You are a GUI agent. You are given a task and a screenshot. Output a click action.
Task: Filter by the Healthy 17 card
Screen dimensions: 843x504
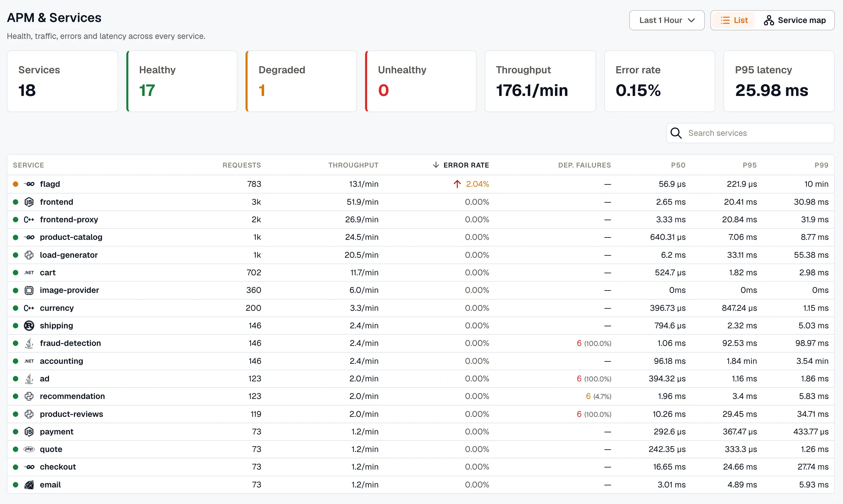click(182, 81)
